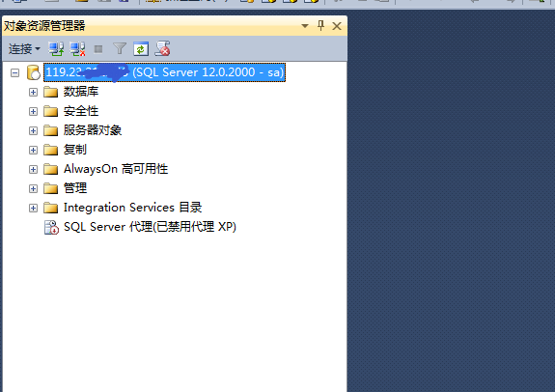Toggle the auto-hide pin of 对象资源管理器
The height and width of the screenshot is (392, 555).
320,25
